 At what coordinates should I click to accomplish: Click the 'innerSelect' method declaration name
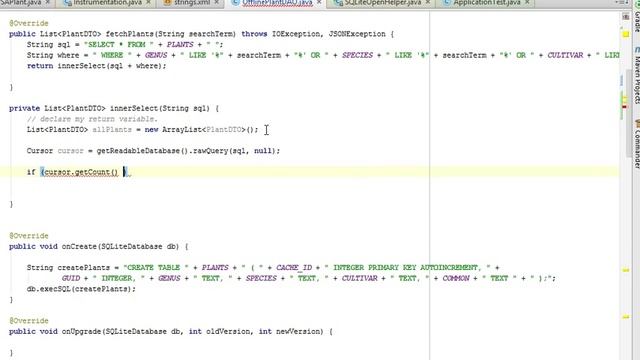(x=133, y=108)
